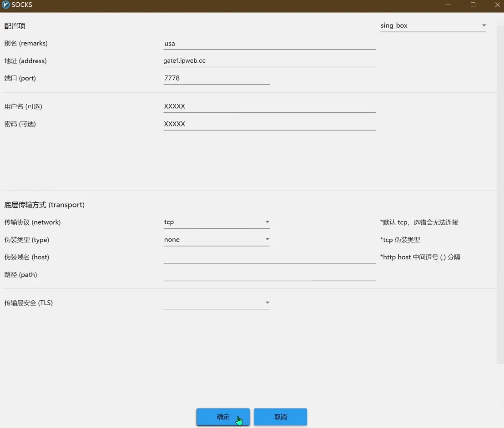Click the path (路径) input field
This screenshot has width=504, height=428.
269,275
